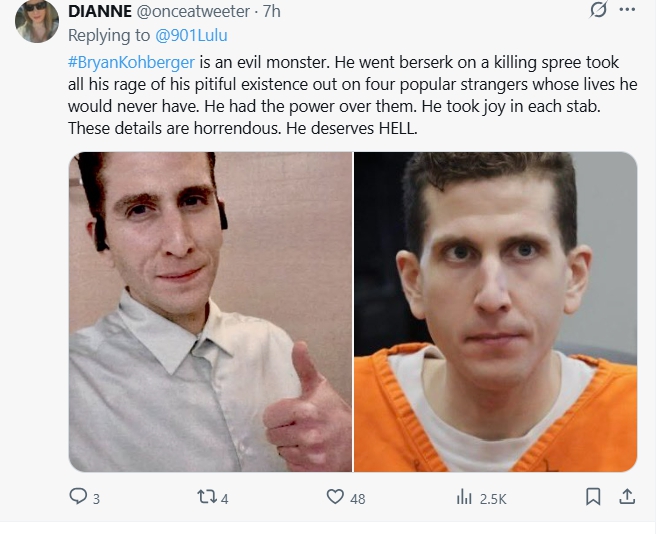This screenshot has width=657, height=534.
Task: Click the like count 48
Action: coord(358,499)
